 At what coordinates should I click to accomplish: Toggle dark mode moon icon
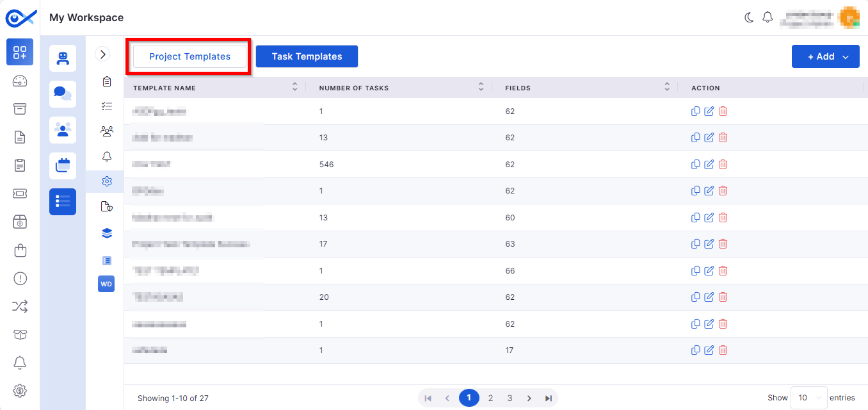pyautogui.click(x=749, y=18)
